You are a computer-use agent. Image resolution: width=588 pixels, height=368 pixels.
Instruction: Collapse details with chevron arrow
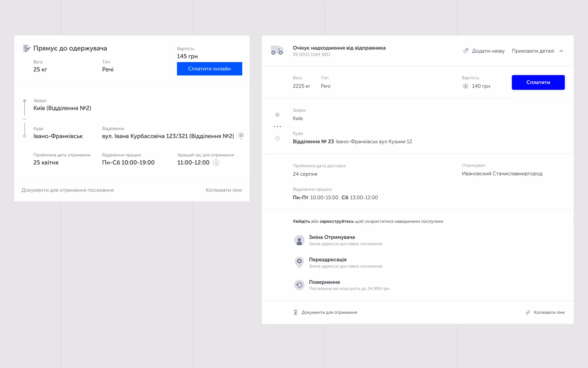561,51
